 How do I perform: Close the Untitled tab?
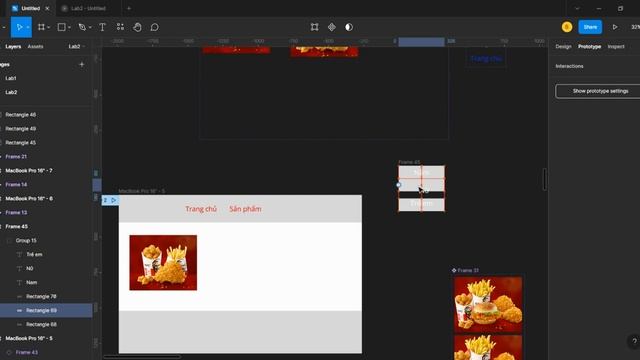pyautogui.click(x=47, y=8)
